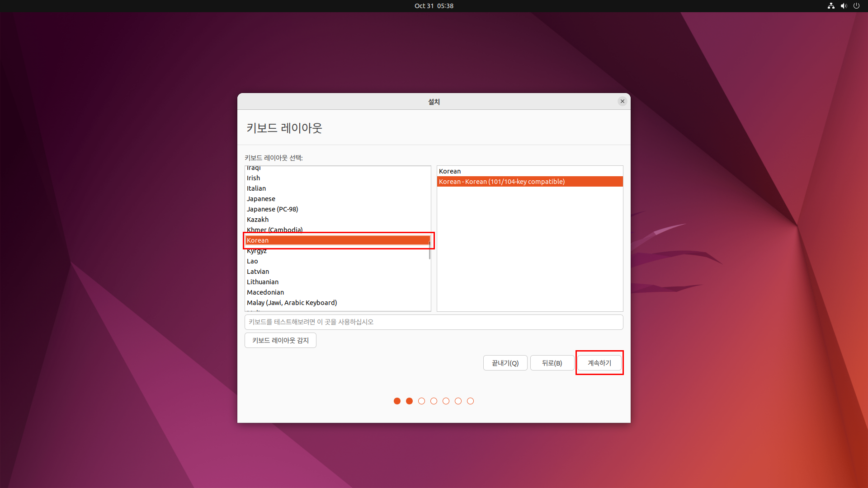The width and height of the screenshot is (868, 488).
Task: Click the layout list scrollbar handle
Action: pos(429,250)
